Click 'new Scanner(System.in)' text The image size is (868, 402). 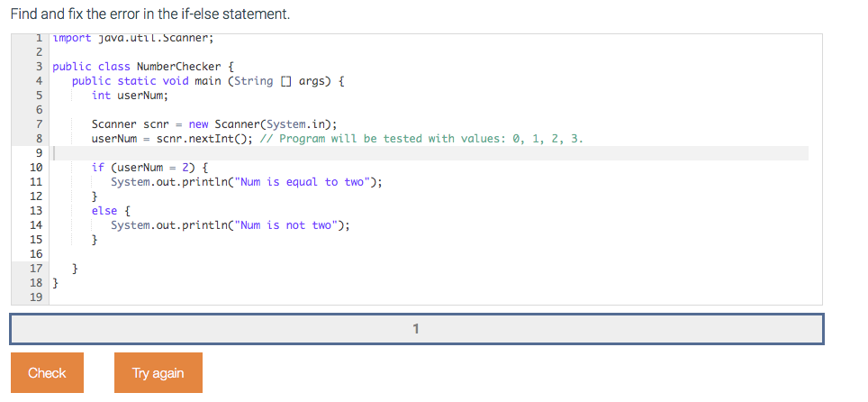coord(259,124)
